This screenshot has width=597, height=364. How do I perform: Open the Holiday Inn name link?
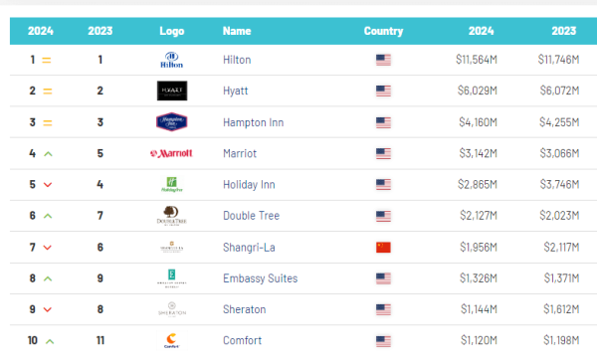(249, 185)
